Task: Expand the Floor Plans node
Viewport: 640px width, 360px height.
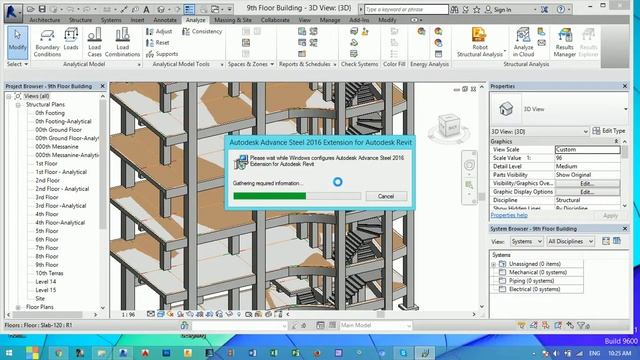Action: [18, 307]
